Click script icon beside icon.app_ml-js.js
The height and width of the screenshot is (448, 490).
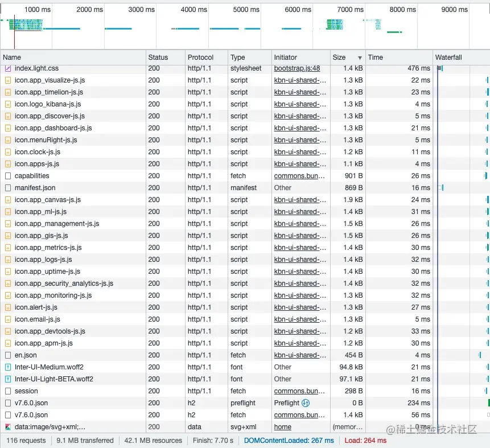pyautogui.click(x=8, y=212)
